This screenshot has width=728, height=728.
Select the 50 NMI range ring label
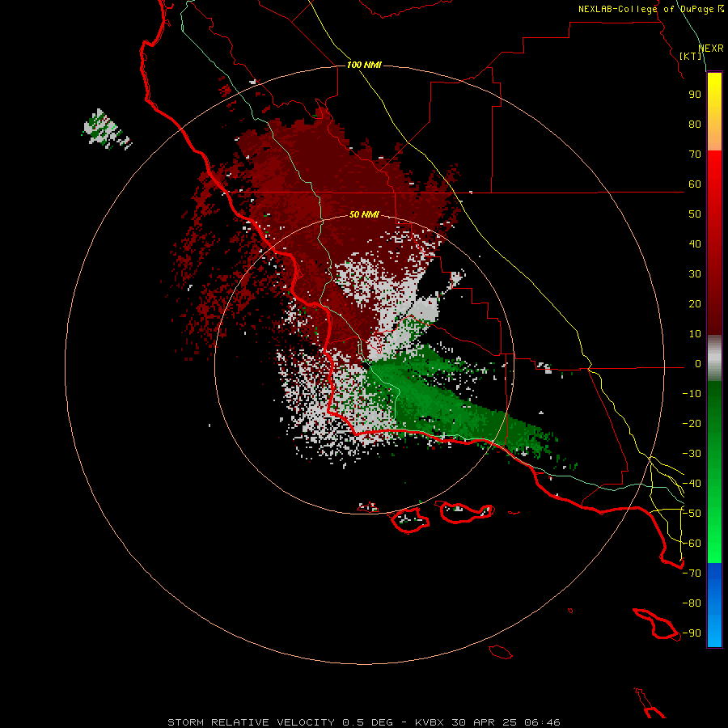click(364, 214)
